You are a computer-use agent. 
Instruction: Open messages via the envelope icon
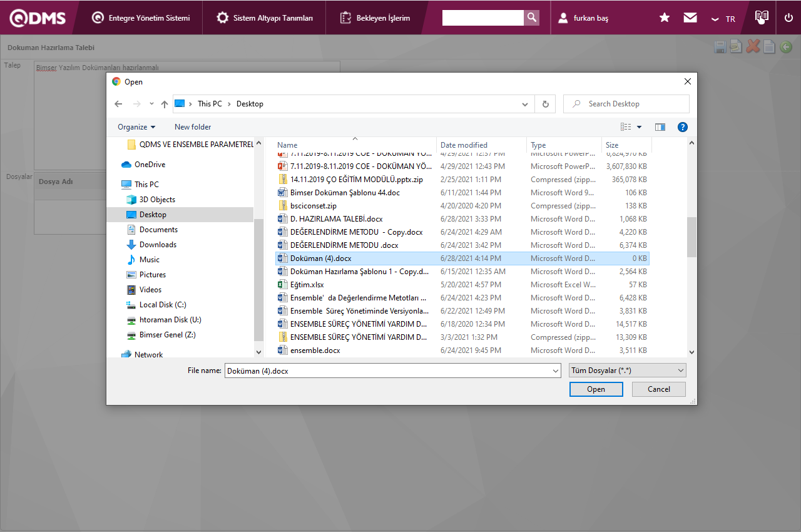(x=690, y=18)
